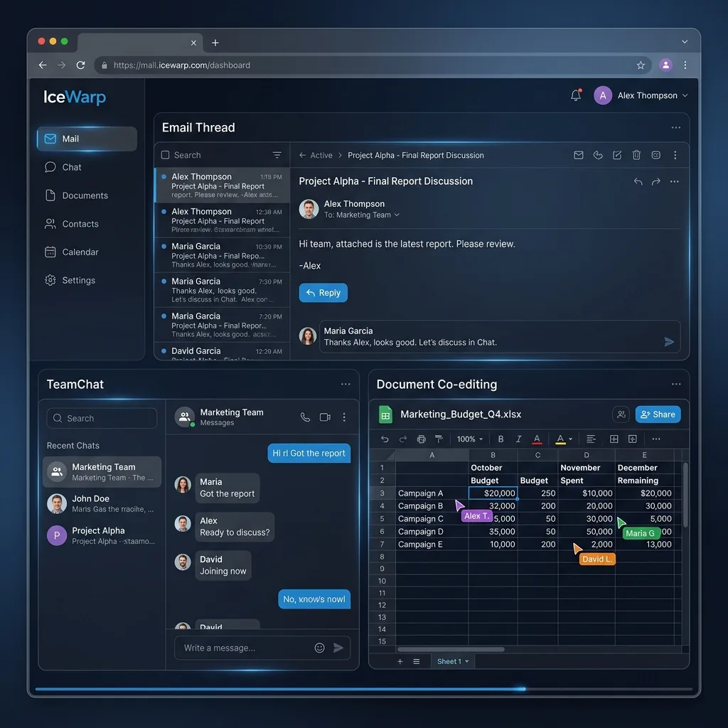Open the email toolbar vertical dots menu
The image size is (728, 728).
[x=675, y=155]
